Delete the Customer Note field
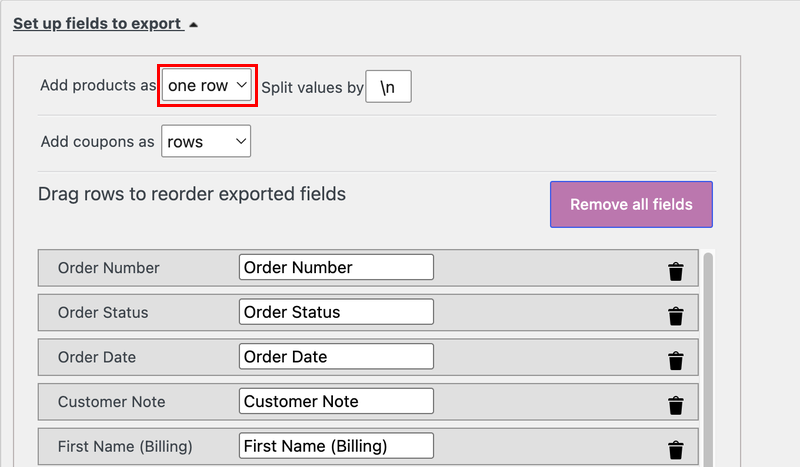 tap(676, 405)
